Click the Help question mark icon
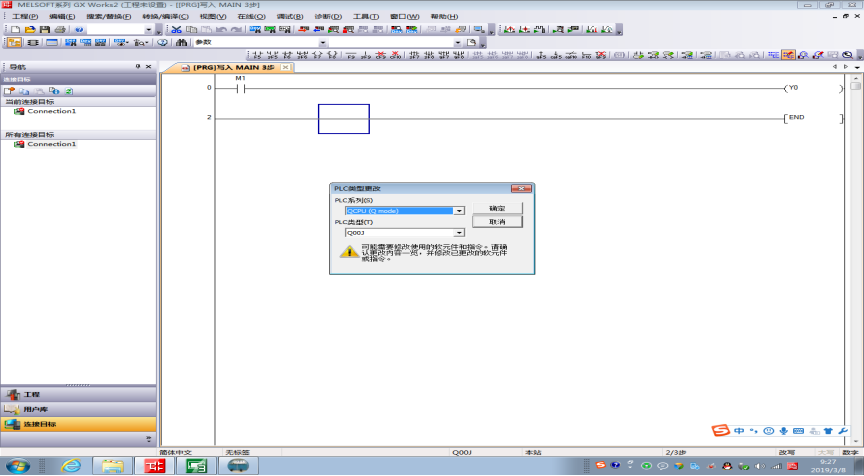This screenshot has width=864, height=476. point(79,30)
